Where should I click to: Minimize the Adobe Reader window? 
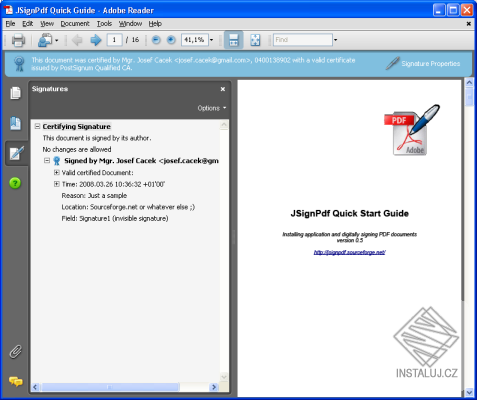439,10
